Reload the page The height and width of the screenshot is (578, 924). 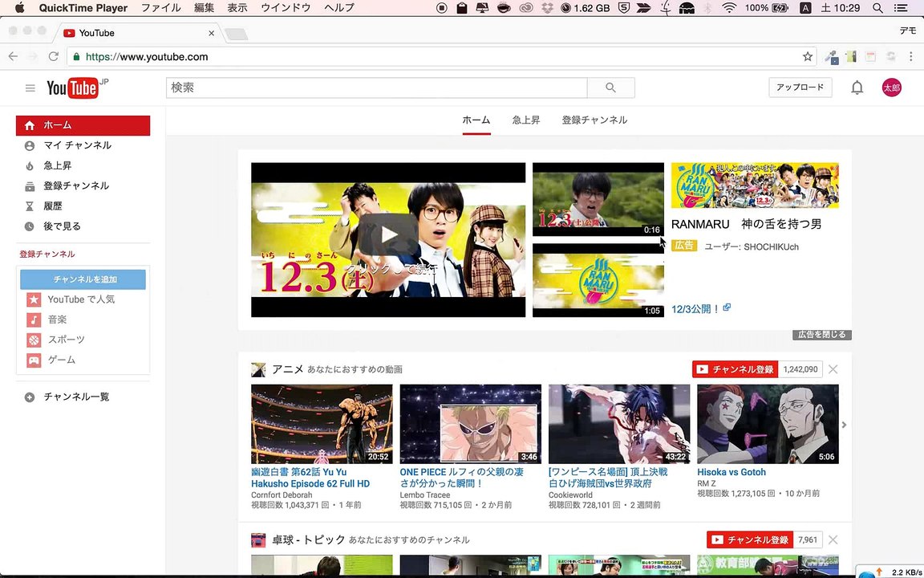pos(54,57)
